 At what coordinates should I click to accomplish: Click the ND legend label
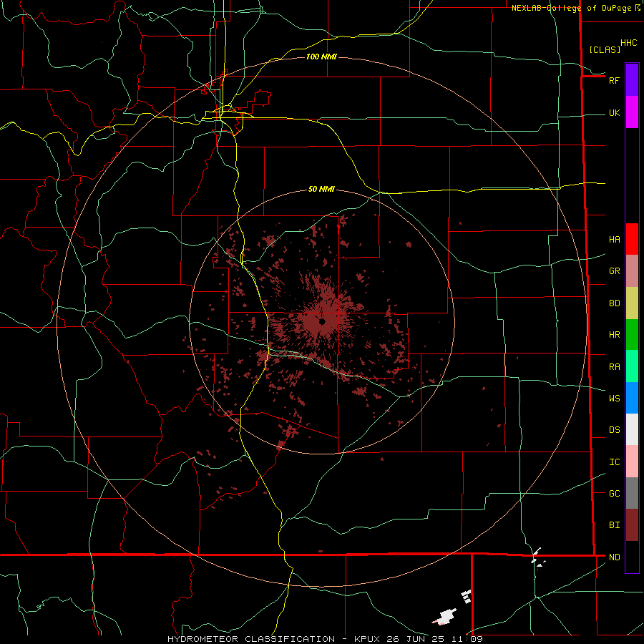(615, 557)
